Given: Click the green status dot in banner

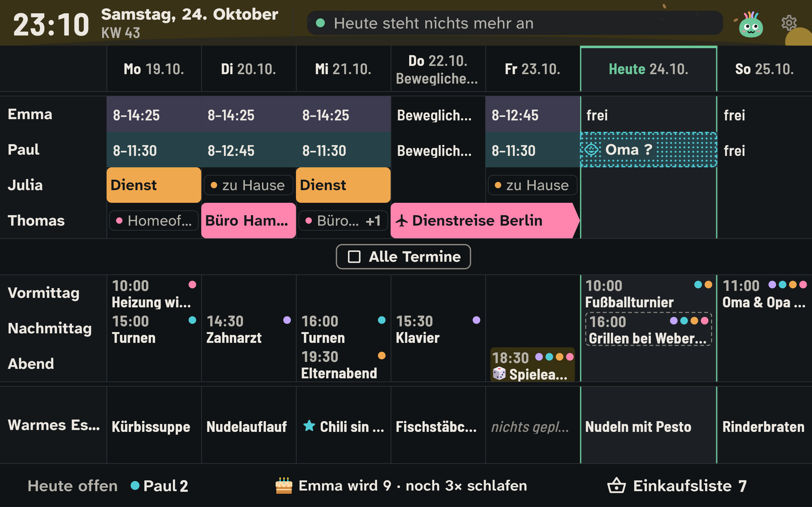Looking at the screenshot, I should pos(320,23).
